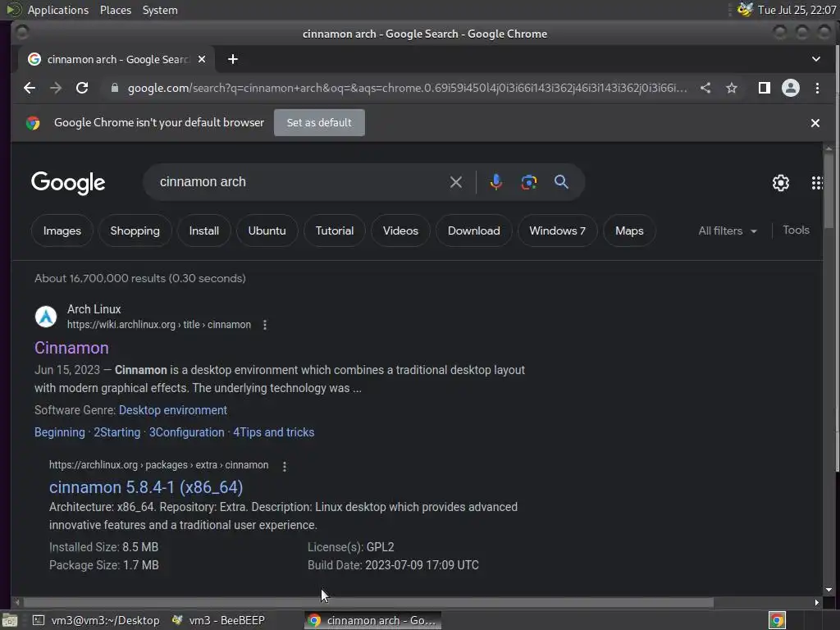Share this page icon in address bar
Image resolution: width=840 pixels, height=630 pixels.
tap(705, 88)
